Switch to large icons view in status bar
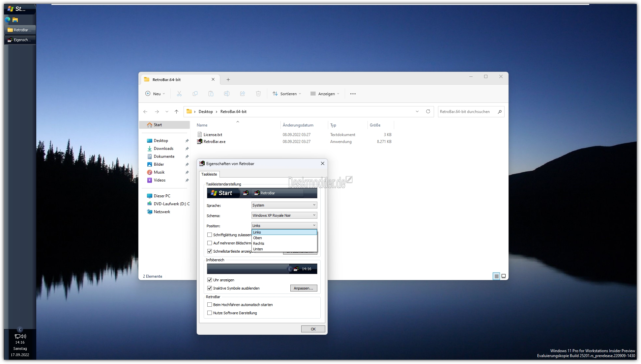Image resolution: width=641 pixels, height=364 pixels. pyautogui.click(x=504, y=276)
